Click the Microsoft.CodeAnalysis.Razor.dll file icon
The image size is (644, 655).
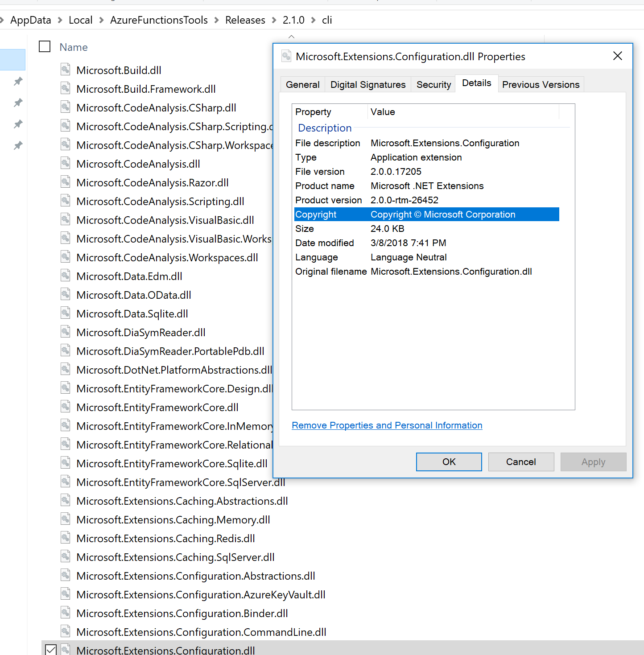tap(66, 182)
